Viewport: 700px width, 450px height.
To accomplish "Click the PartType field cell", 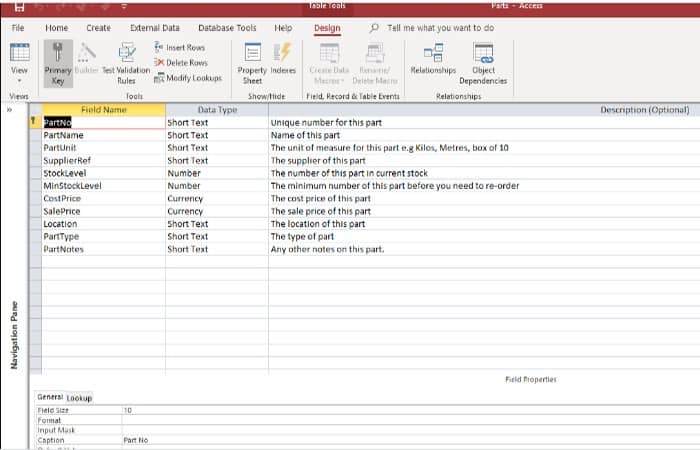I will click(x=104, y=237).
